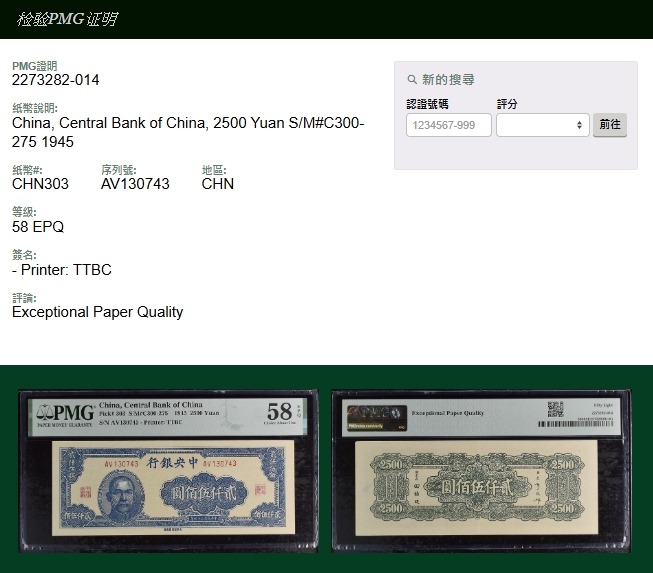Click serial number AV130743
Viewport: 653px width, 573px height.
pyautogui.click(x=135, y=184)
